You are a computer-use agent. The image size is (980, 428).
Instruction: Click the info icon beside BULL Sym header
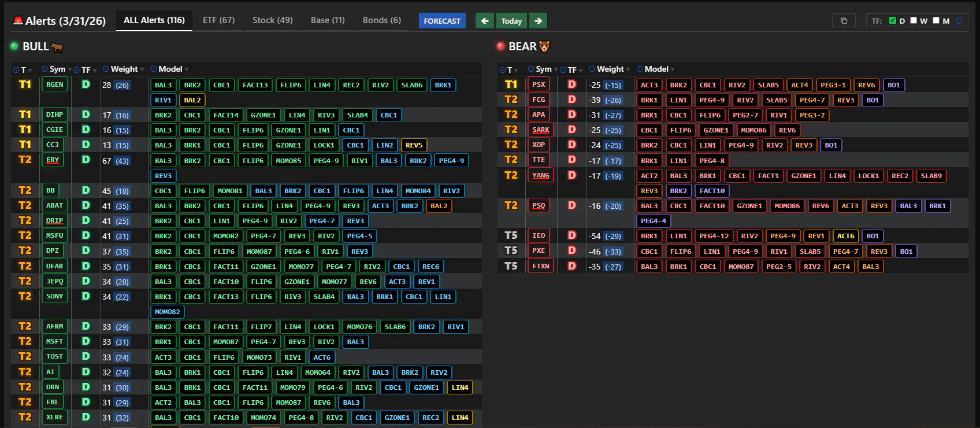(44, 69)
